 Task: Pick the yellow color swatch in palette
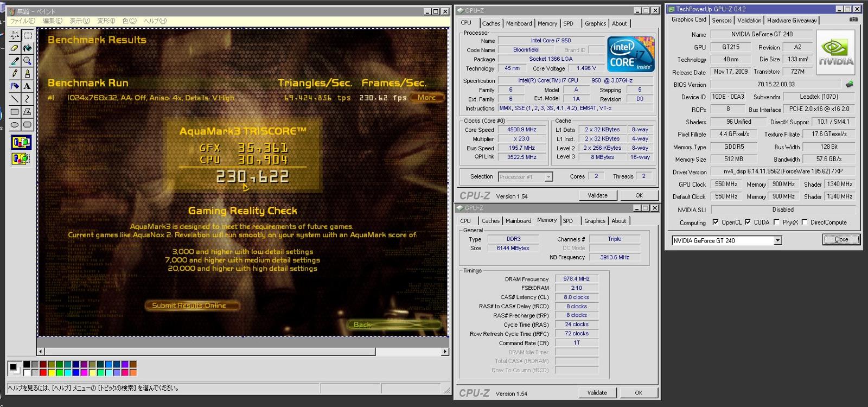click(x=52, y=373)
